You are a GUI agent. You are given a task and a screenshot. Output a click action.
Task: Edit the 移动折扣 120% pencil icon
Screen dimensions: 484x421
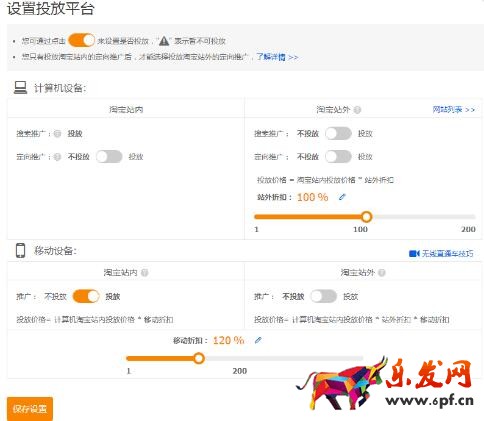[x=258, y=340]
